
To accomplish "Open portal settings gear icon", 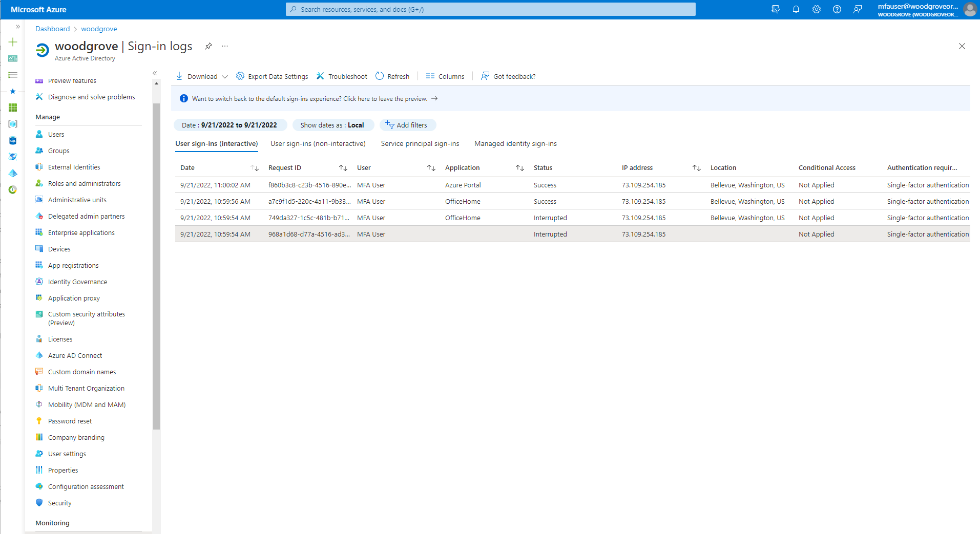I will tap(817, 9).
